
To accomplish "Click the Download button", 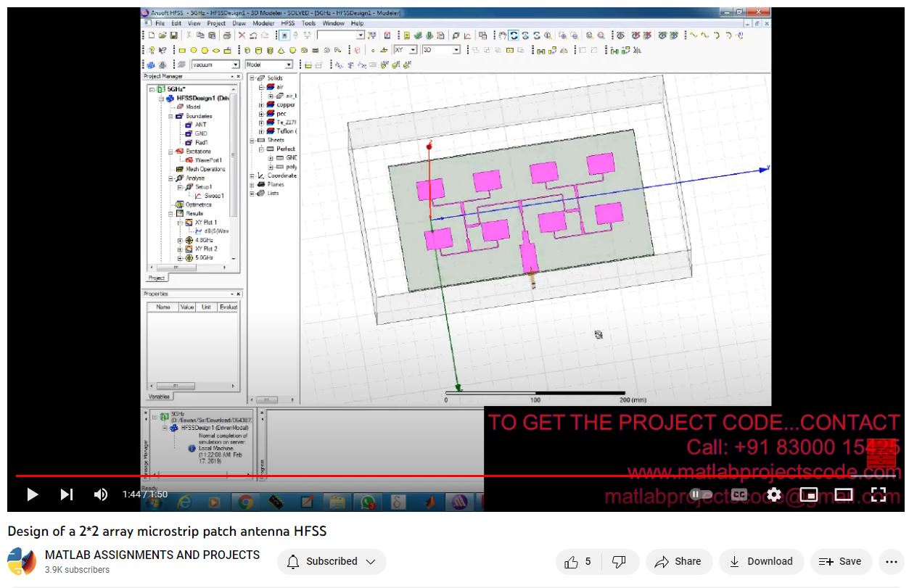I will click(x=761, y=561).
